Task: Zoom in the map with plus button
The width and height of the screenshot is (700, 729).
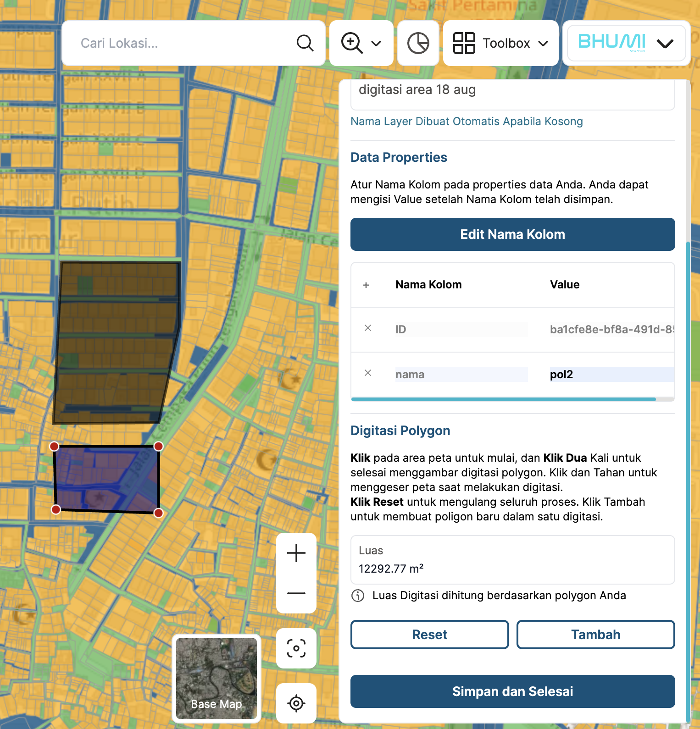Action: click(296, 553)
